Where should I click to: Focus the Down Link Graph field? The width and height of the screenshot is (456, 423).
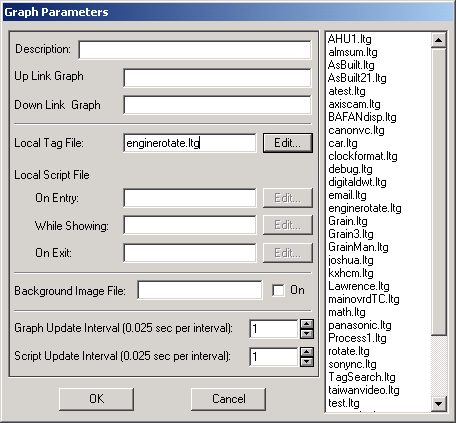pyautogui.click(x=217, y=105)
